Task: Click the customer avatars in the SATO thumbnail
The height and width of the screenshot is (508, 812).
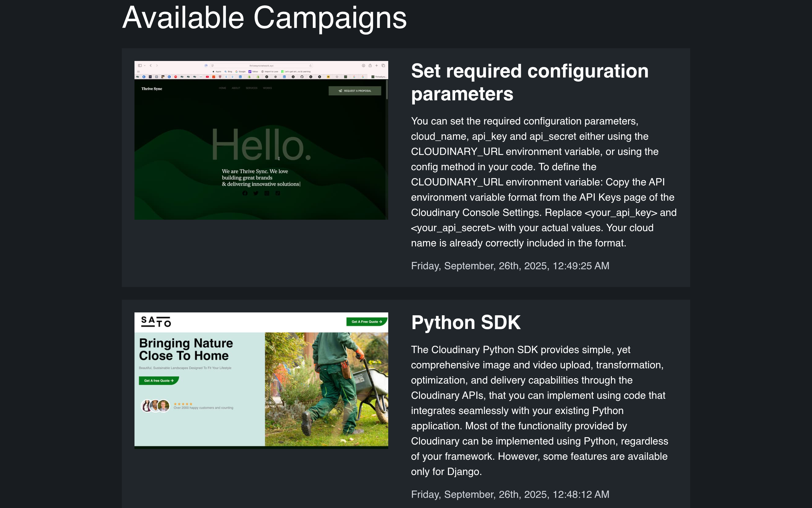Action: (x=155, y=406)
